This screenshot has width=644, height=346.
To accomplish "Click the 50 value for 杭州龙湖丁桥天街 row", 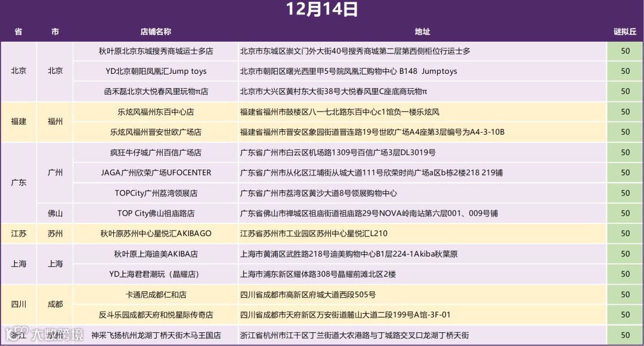I will coord(625,335).
